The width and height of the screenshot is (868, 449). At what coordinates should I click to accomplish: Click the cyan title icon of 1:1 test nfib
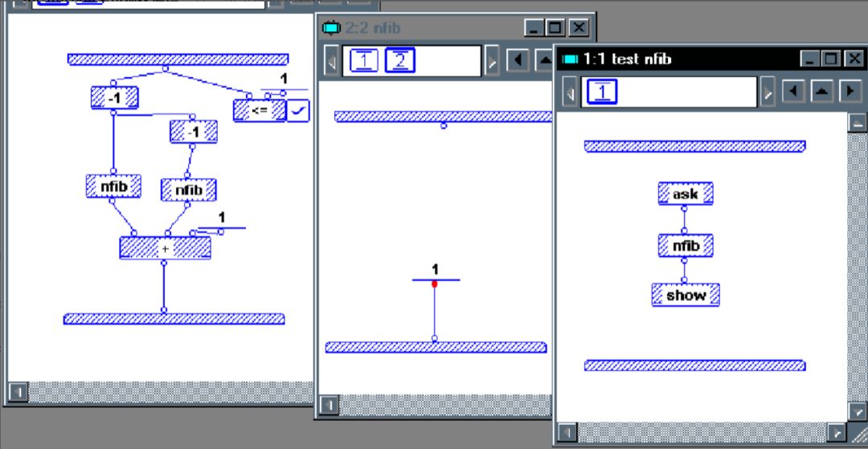570,59
